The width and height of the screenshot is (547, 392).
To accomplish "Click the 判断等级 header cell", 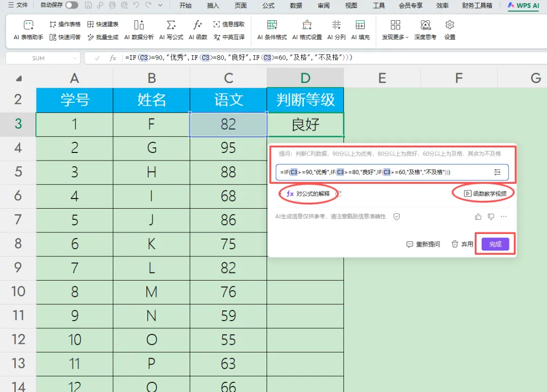I will coord(305,100).
